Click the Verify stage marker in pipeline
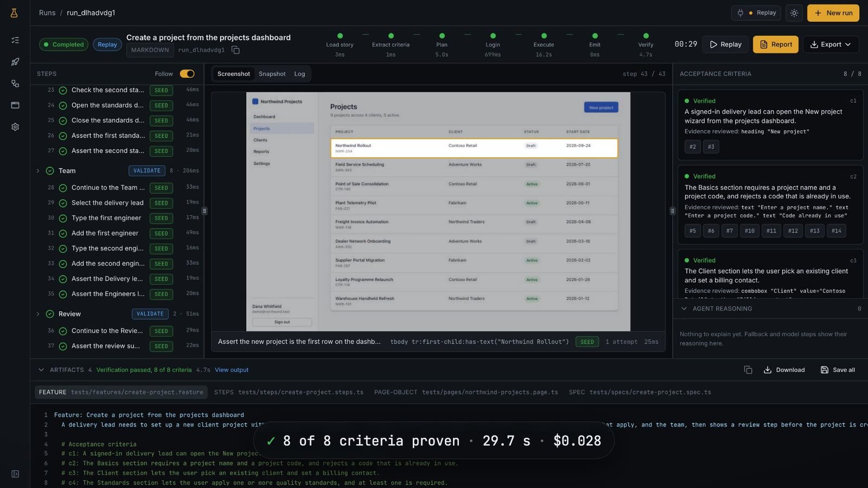The image size is (868, 488). (646, 36)
